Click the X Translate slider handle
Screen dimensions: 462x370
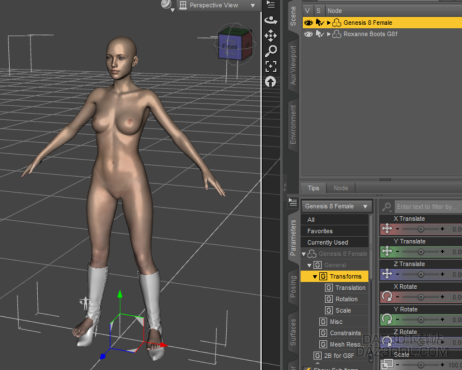421,229
